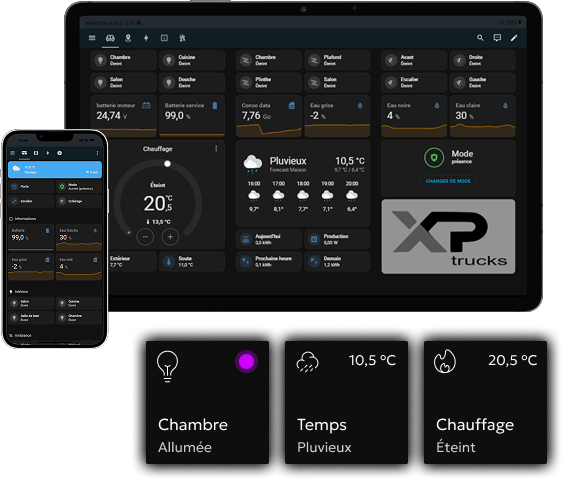The image size is (563, 480).
Task: Decrease heating temperature with minus button
Action: 145,237
